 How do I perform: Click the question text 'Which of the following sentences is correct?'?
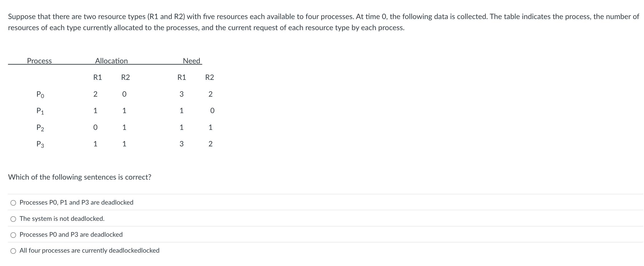[x=79, y=177]
